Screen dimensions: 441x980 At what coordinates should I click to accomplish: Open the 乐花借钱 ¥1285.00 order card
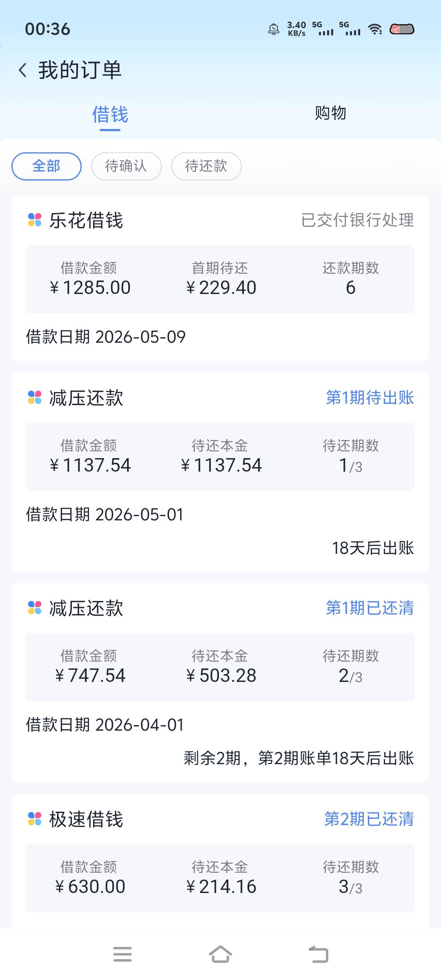[x=220, y=278]
